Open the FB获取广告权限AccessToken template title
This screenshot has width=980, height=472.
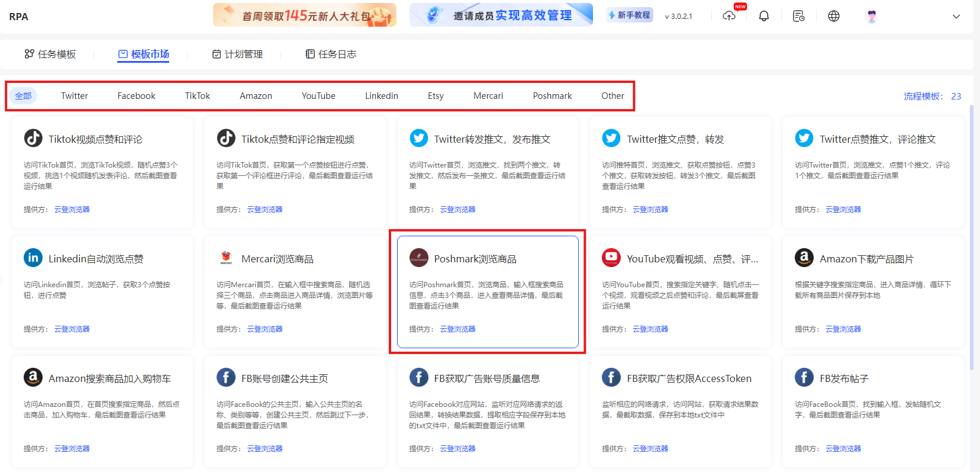pyautogui.click(x=689, y=378)
